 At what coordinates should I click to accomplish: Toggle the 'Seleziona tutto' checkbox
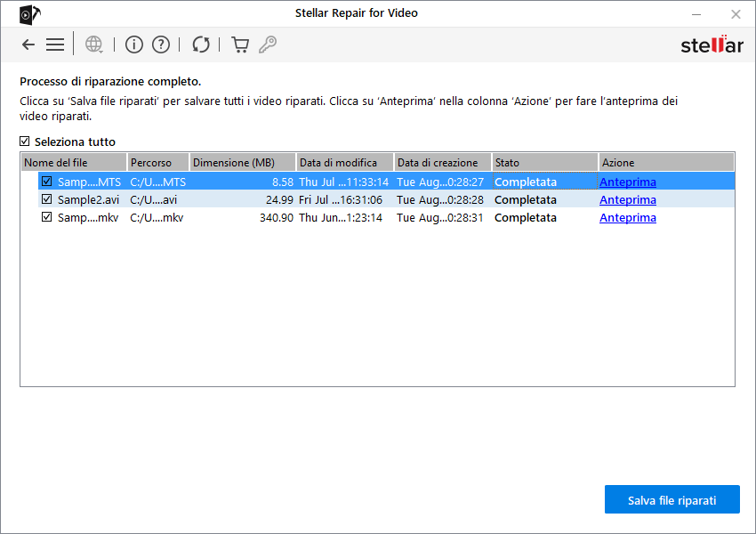[x=25, y=142]
